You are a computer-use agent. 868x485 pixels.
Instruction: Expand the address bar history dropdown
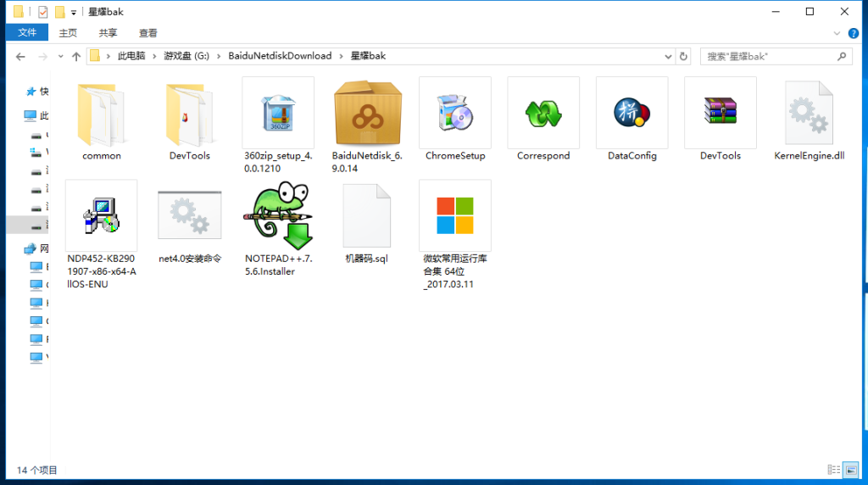[x=668, y=57]
